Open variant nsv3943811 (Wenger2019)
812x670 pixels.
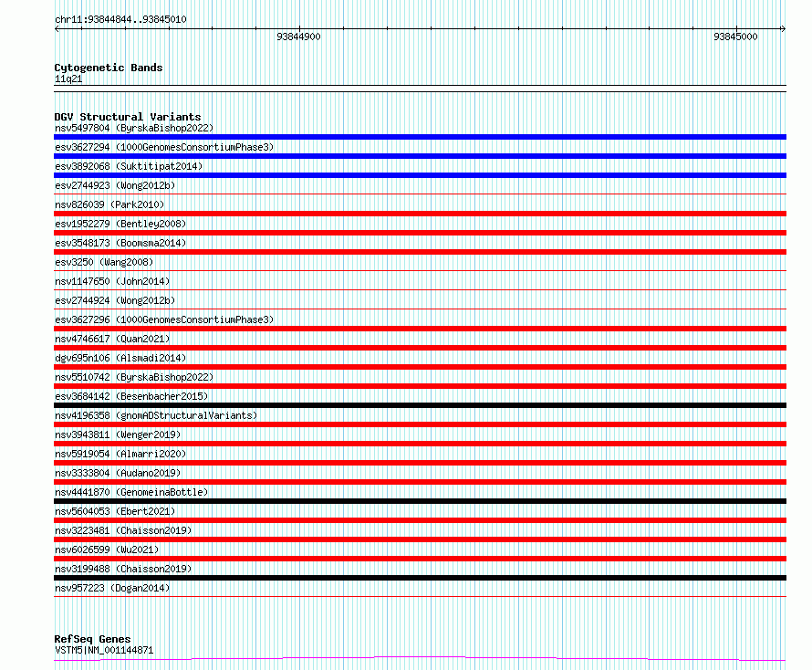tap(118, 434)
